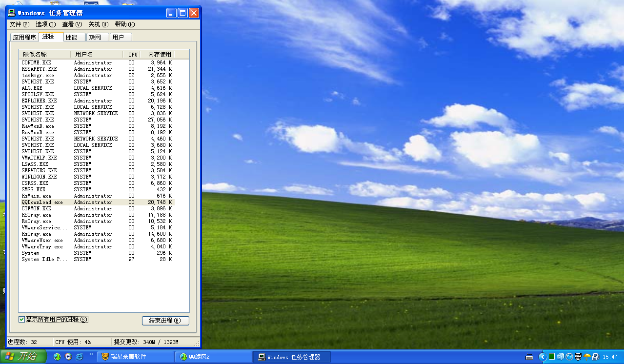Image resolution: width=624 pixels, height=364 pixels.
Task: Click the striped shield tray icon
Action: click(x=578, y=357)
